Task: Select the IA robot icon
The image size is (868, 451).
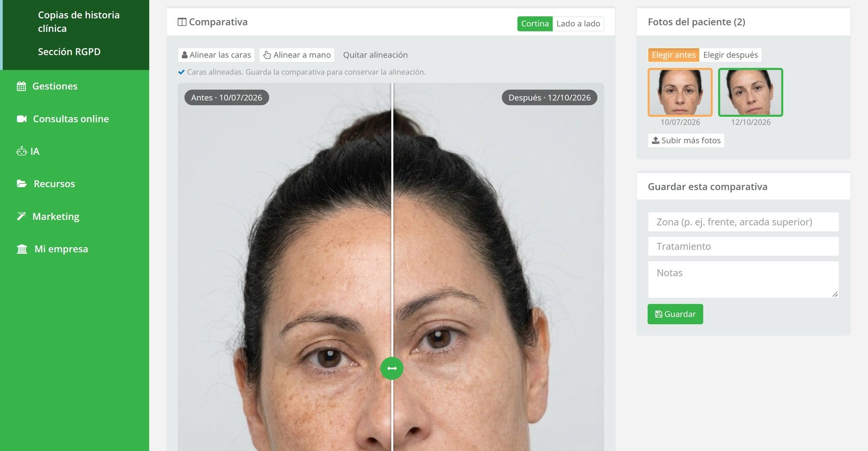Action: coord(22,151)
